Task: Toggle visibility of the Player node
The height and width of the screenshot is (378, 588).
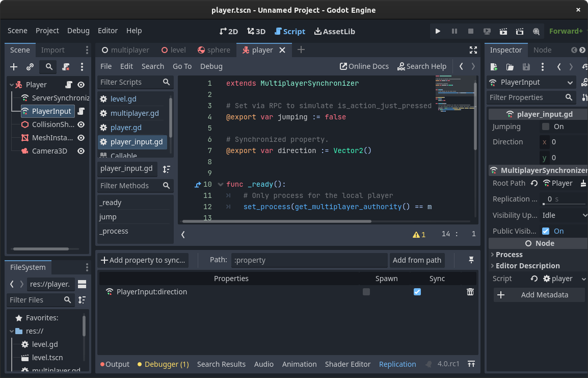Action: coord(81,85)
